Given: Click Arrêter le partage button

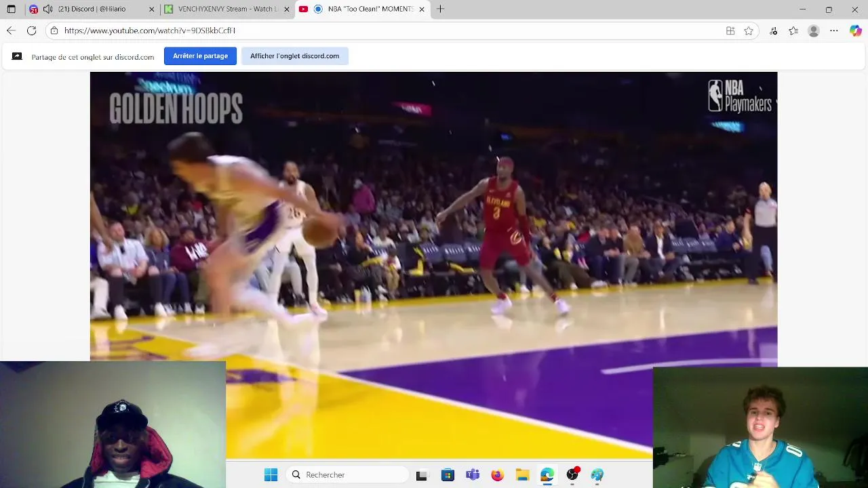Looking at the screenshot, I should (x=200, y=56).
